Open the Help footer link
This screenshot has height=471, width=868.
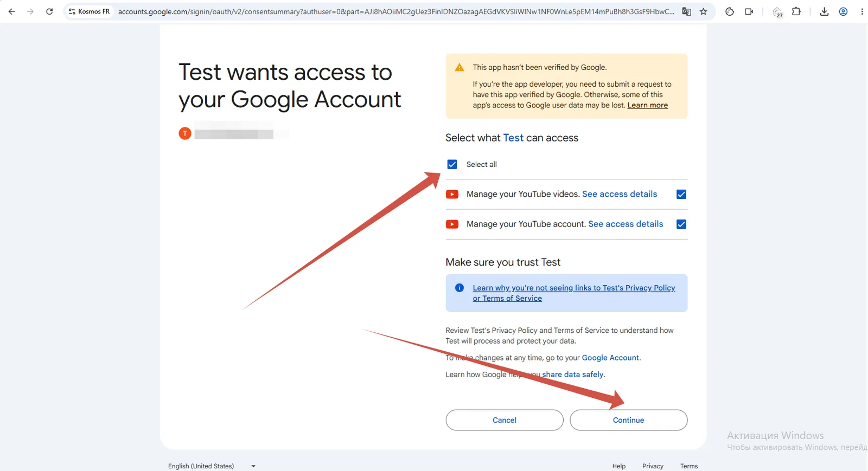coord(619,466)
